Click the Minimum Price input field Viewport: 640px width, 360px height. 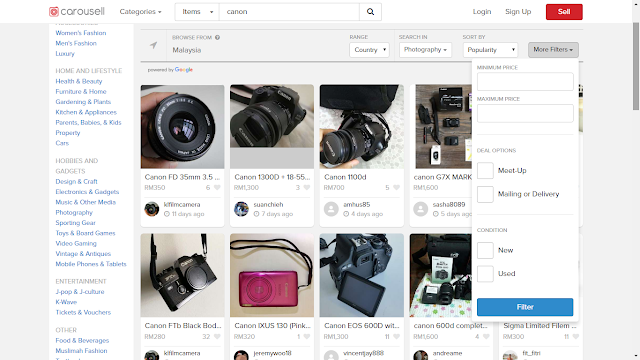coord(525,82)
